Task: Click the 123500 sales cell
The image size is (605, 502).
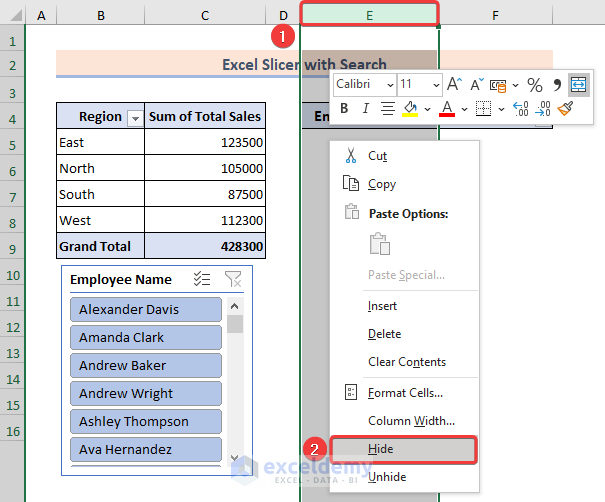Action: pos(205,142)
